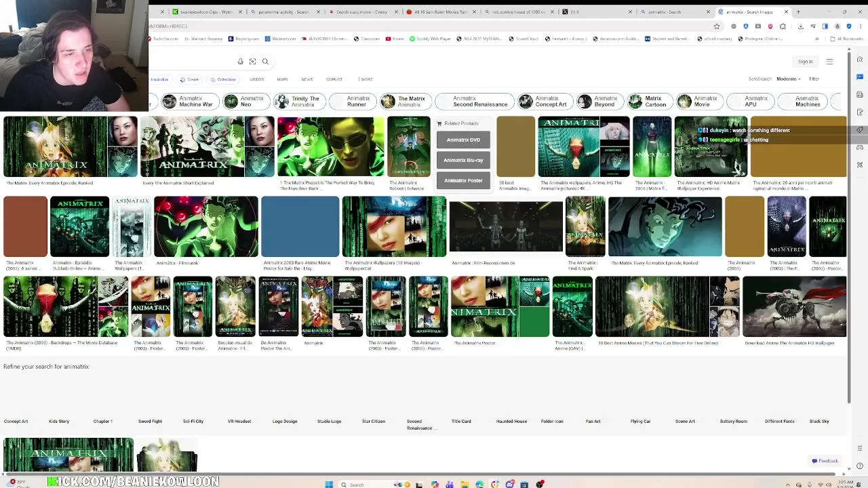Open the Filter options
868x488 pixels.
814,79
